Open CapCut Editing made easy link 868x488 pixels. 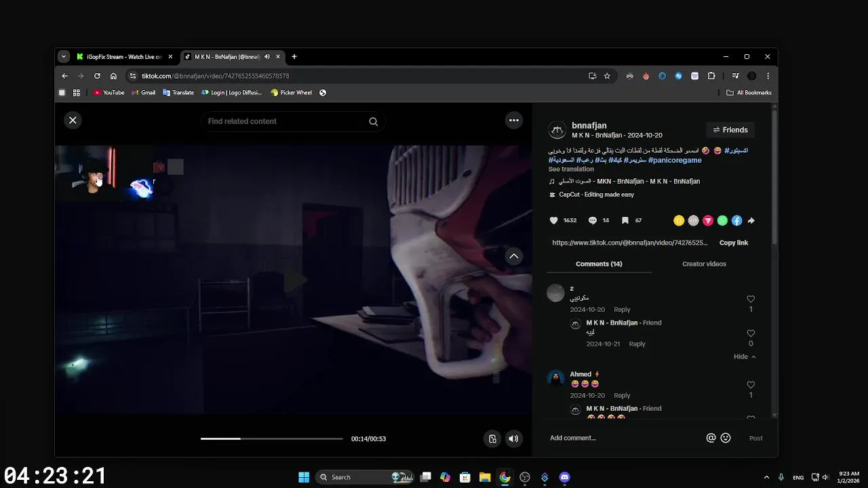596,195
